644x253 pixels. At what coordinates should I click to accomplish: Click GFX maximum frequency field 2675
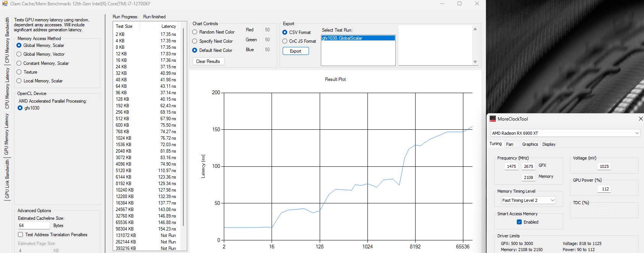(x=529, y=166)
